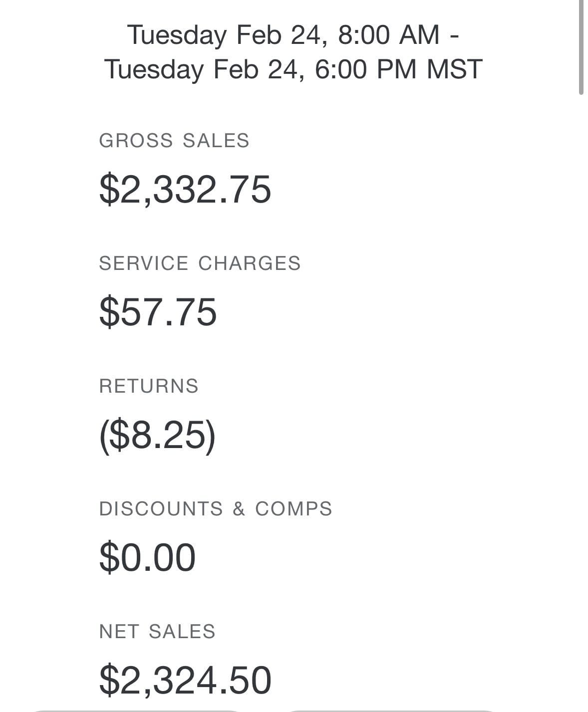Tap the SERVICE CHARGES label

(200, 263)
